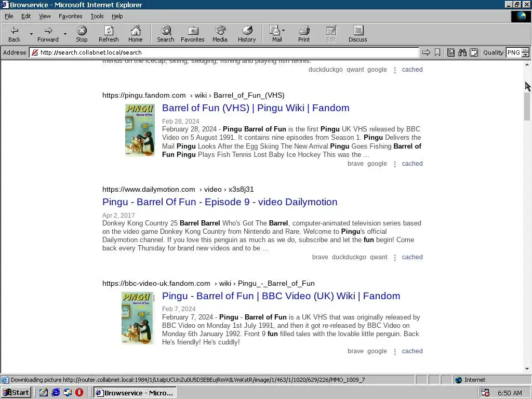
Task: Expand the Mail button dropdown arrow
Action: coord(283,31)
